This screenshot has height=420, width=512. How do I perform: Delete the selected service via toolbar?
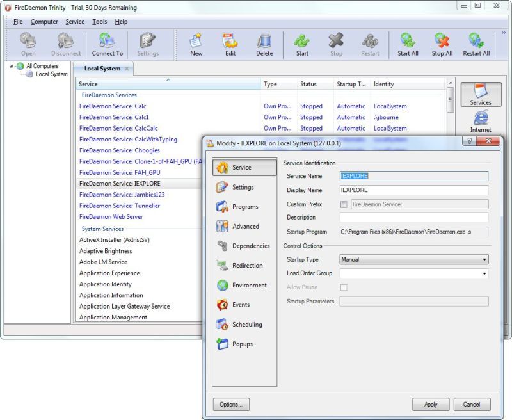(x=264, y=44)
